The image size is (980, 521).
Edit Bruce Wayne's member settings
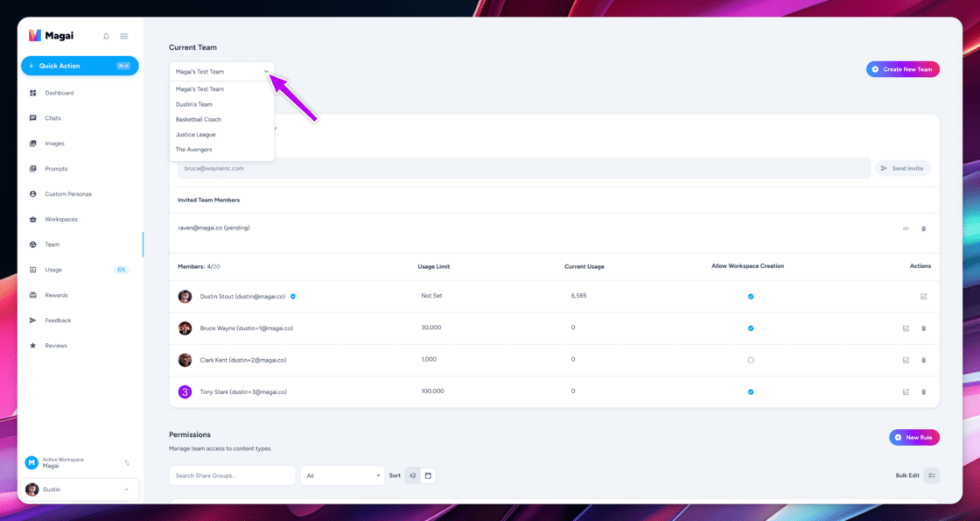[x=906, y=328]
